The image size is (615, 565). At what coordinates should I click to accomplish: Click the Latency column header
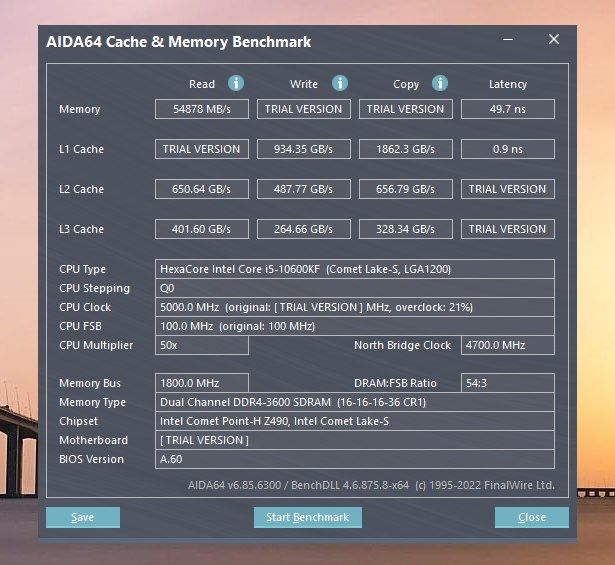pos(508,84)
